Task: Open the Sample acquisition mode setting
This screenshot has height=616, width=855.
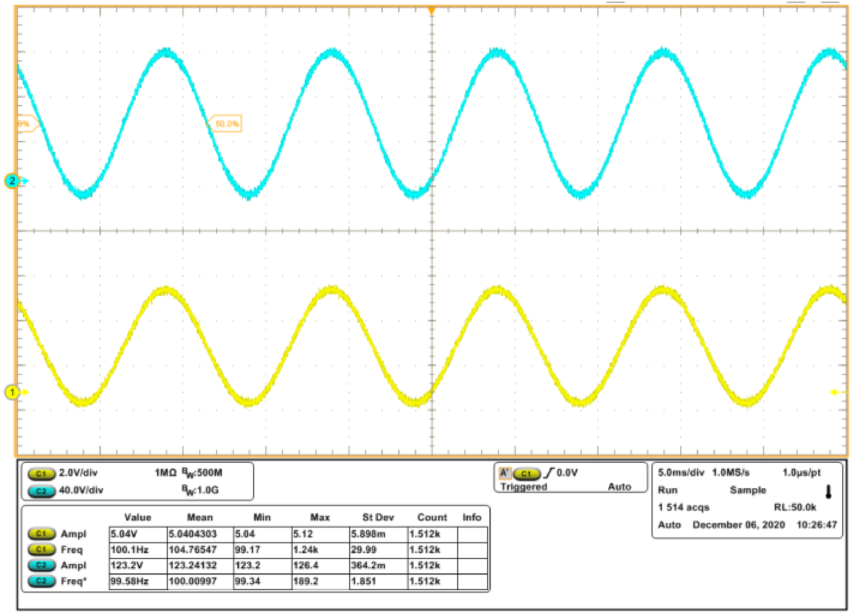Action: [x=748, y=490]
